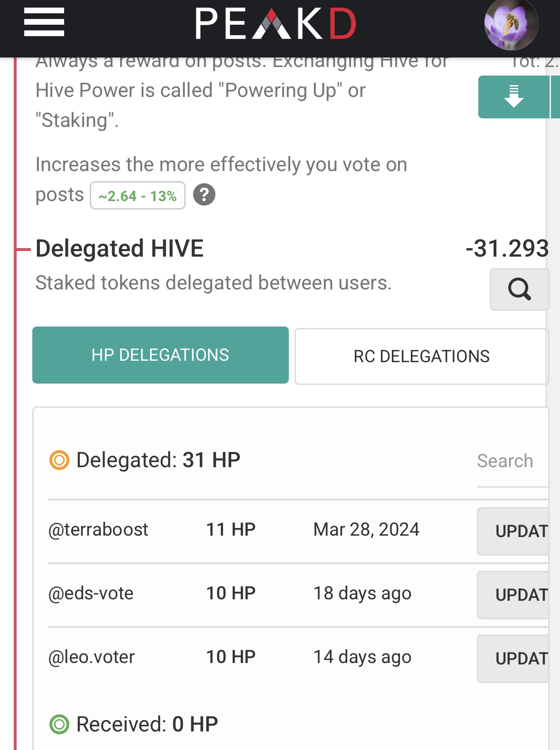Update the @eds-vote delegation
The height and width of the screenshot is (750, 560).
(513, 595)
